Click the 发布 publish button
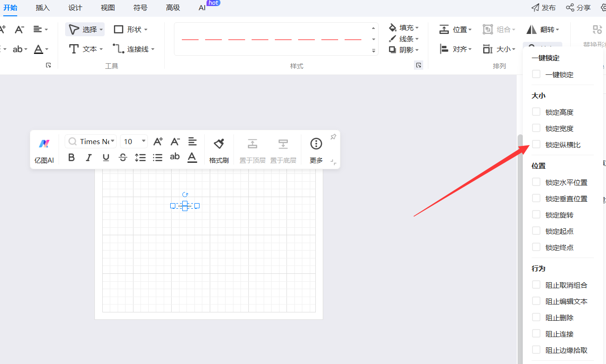 point(544,8)
